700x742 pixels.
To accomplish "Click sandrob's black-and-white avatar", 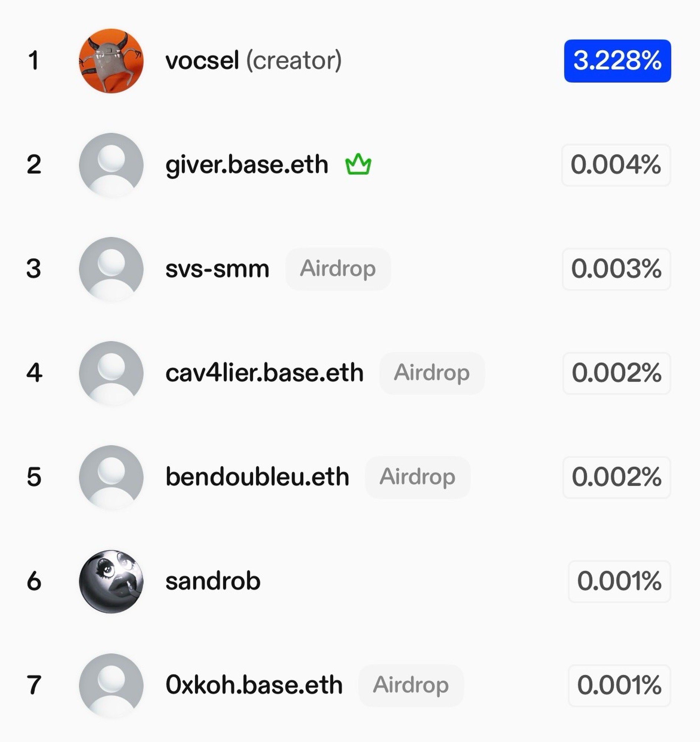I will pos(111,581).
